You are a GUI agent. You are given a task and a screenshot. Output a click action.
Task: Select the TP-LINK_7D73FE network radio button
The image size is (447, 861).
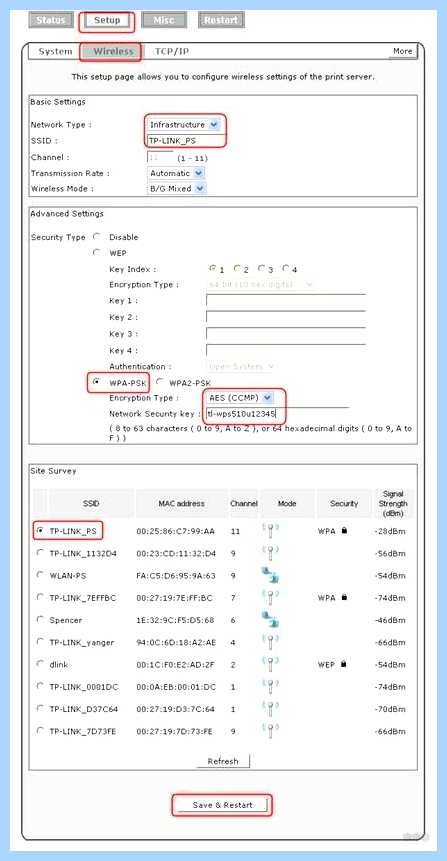point(40,731)
